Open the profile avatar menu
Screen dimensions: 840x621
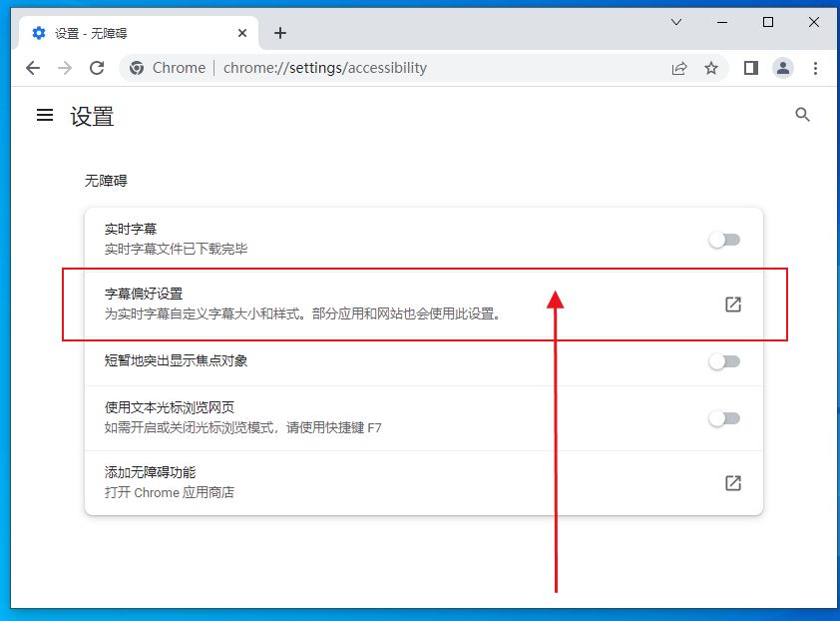tap(783, 68)
